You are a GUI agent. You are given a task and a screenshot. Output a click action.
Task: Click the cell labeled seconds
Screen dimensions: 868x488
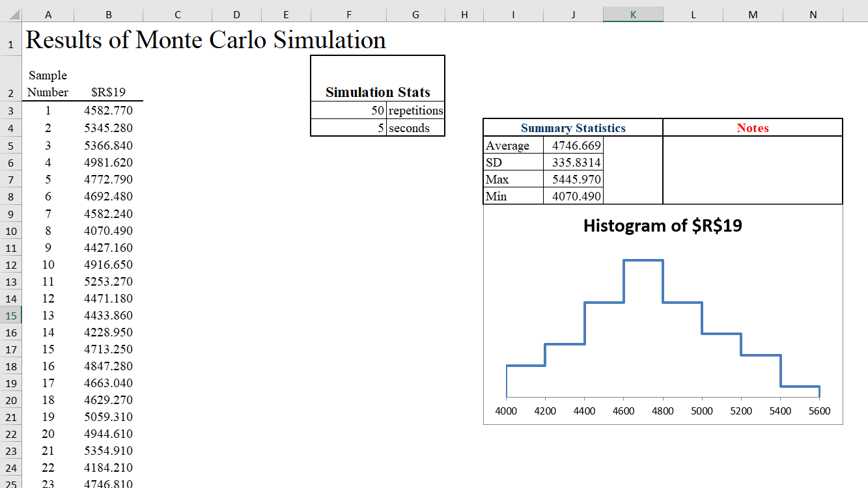415,128
